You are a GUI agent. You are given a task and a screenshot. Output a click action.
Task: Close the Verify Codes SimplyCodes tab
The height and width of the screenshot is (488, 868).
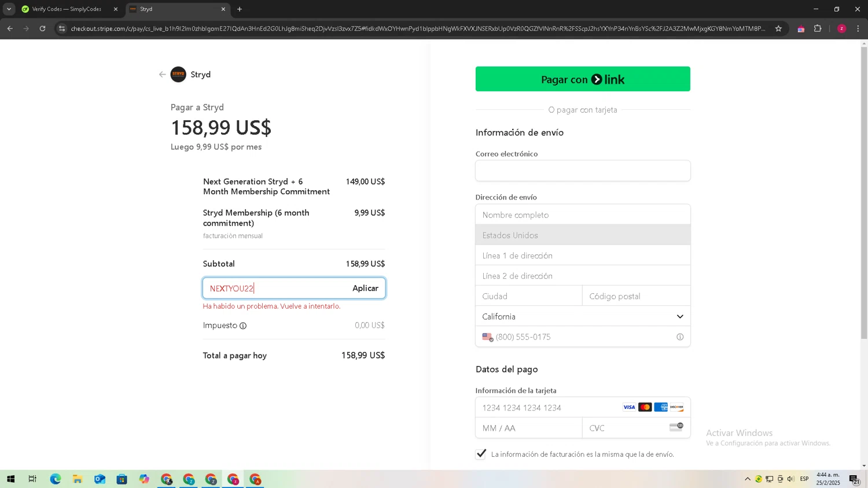(116, 9)
